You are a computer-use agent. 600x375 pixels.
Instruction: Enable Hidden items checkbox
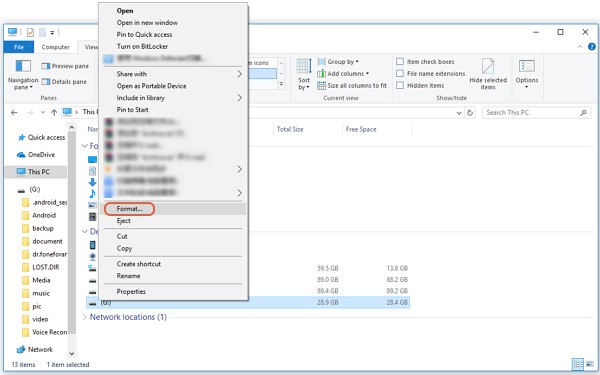400,85
